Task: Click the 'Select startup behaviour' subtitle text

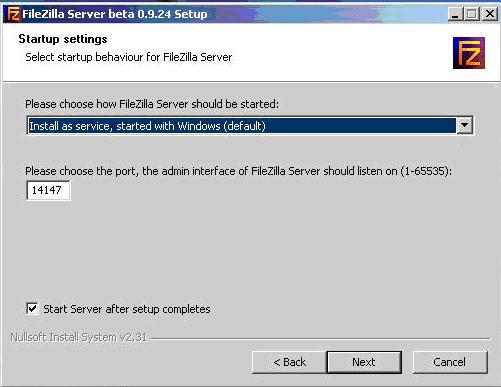Action: point(129,57)
